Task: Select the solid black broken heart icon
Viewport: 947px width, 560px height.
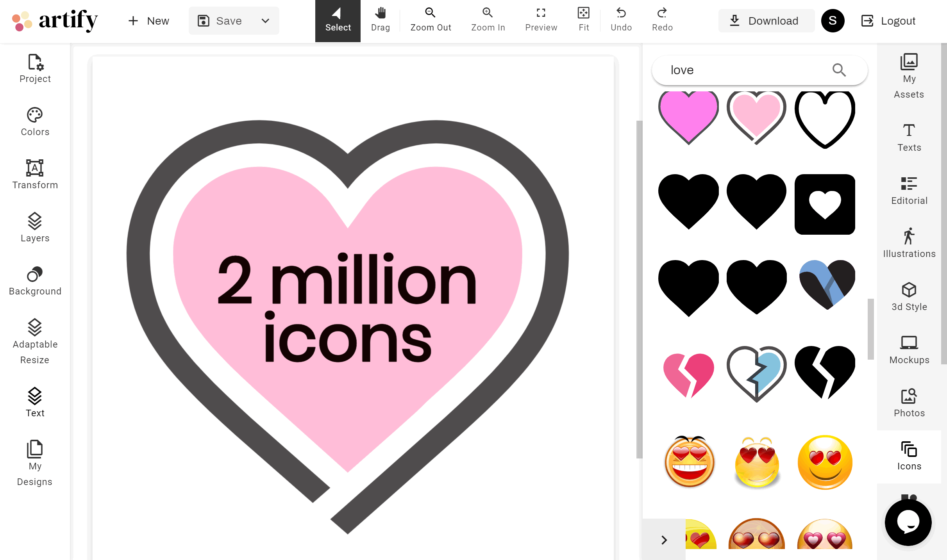Action: pos(825,373)
